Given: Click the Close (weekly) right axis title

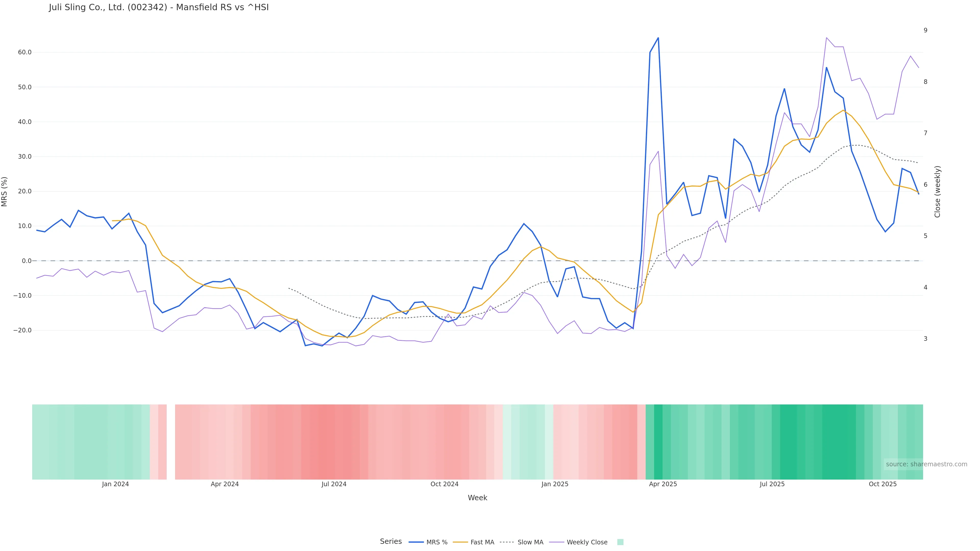Looking at the screenshot, I should click(937, 192).
